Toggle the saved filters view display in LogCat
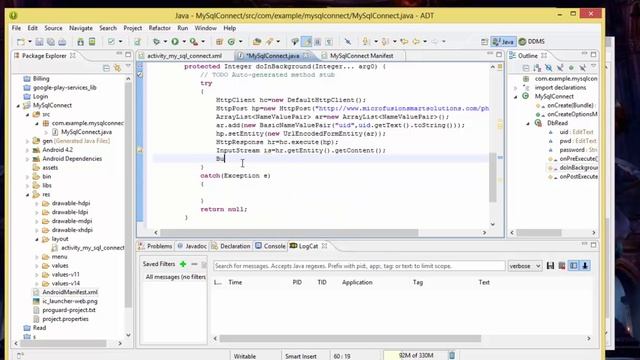The image size is (640, 360). 573,266
